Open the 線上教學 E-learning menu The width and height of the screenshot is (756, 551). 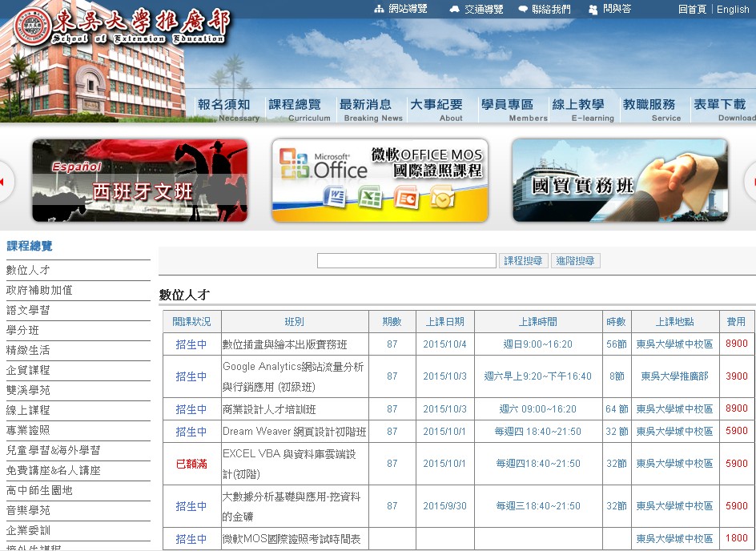click(582, 110)
